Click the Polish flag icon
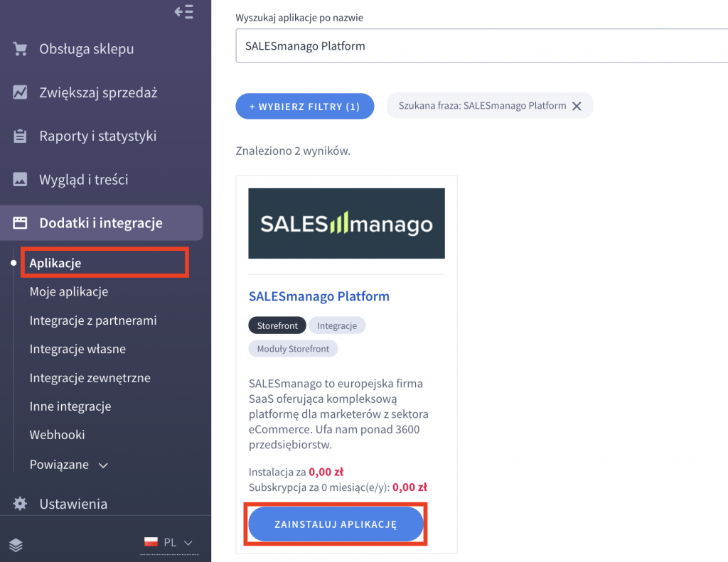 click(x=150, y=541)
